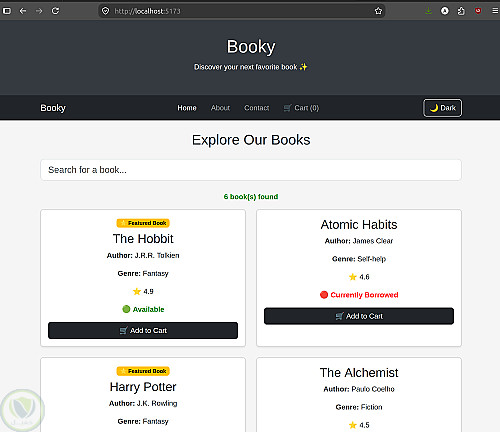This screenshot has width=500, height=432.
Task: Click the localhost address bar
Action: tap(242, 11)
